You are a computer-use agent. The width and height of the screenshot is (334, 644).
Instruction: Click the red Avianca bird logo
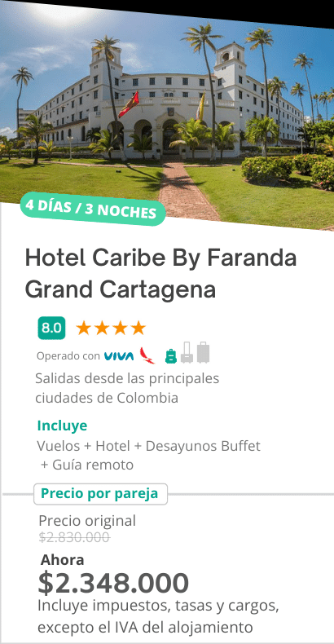(147, 355)
